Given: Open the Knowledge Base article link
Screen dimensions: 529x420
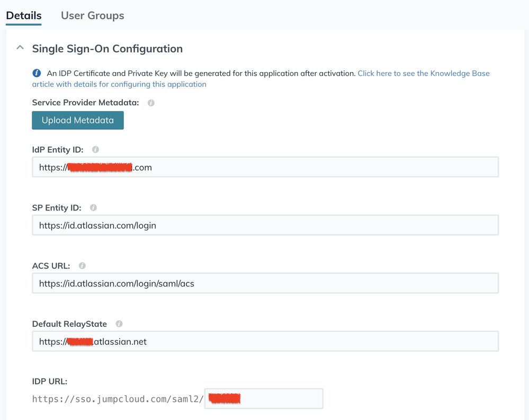Looking at the screenshot, I should tap(424, 73).
